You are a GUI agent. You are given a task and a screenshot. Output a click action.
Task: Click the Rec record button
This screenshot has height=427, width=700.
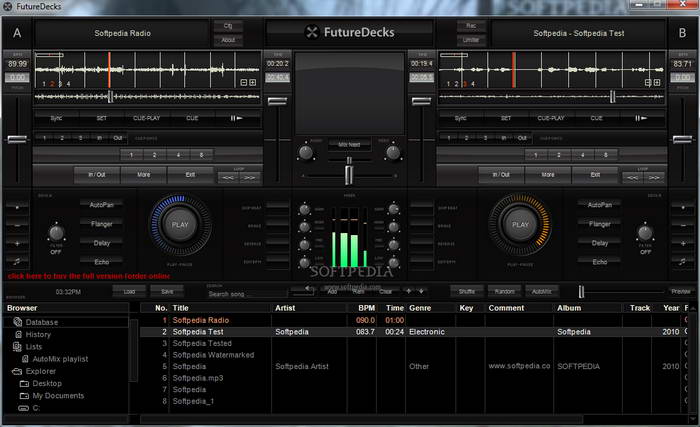click(x=471, y=26)
